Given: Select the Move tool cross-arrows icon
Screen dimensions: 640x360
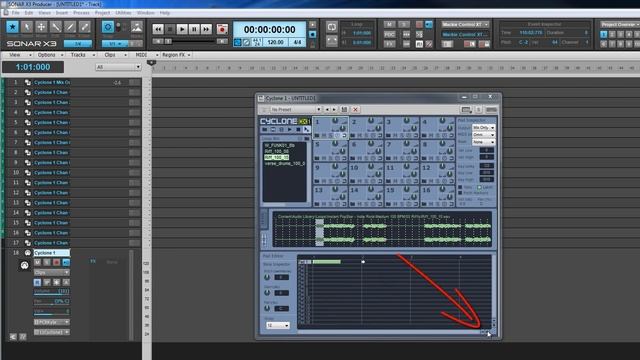Looking at the screenshot, I should (41, 27).
